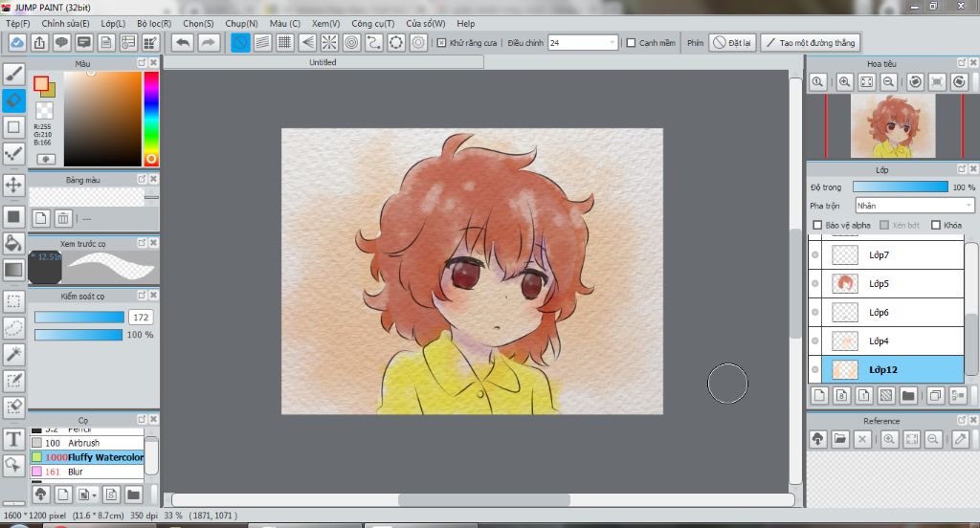980x528 pixels.
Task: Select the Lớp5 layer row
Action: [886, 284]
